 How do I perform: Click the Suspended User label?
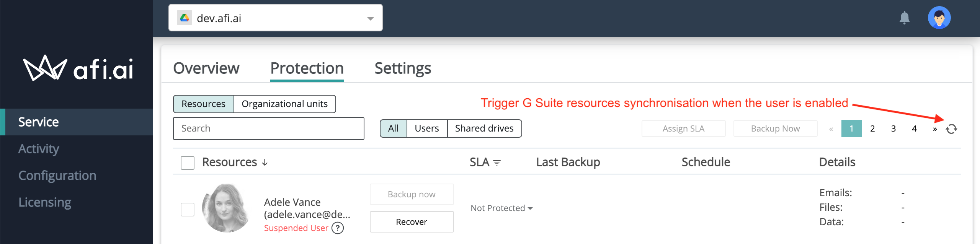[x=296, y=228]
